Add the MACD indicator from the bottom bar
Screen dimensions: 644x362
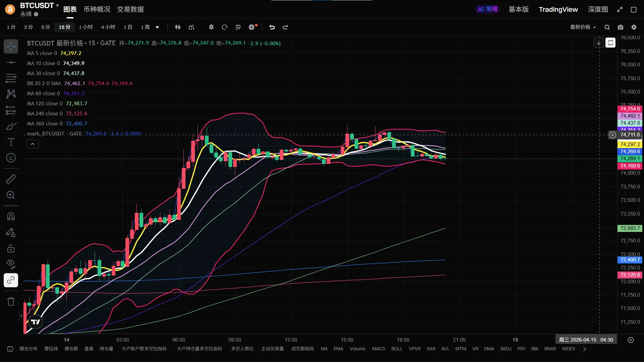pyautogui.click(x=378, y=349)
